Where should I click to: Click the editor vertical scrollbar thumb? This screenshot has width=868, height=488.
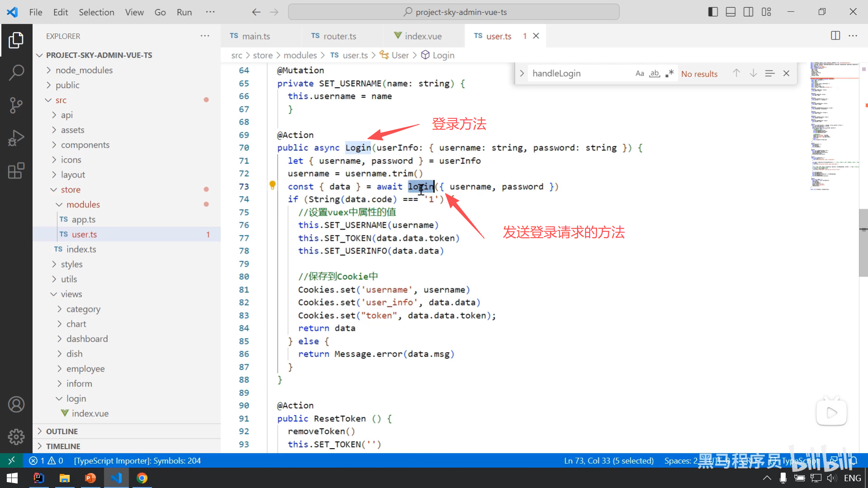point(863,243)
